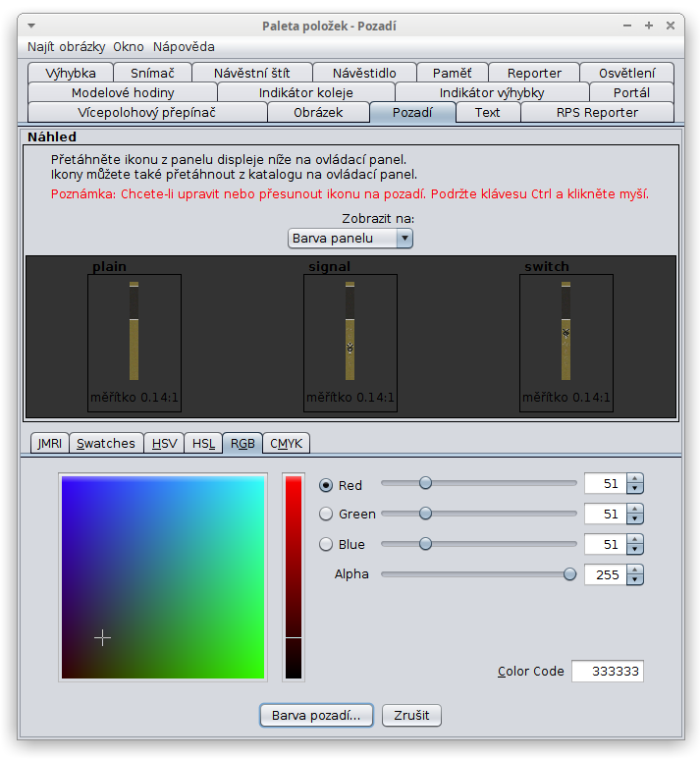Click the window menu icon in title bar

(30, 26)
